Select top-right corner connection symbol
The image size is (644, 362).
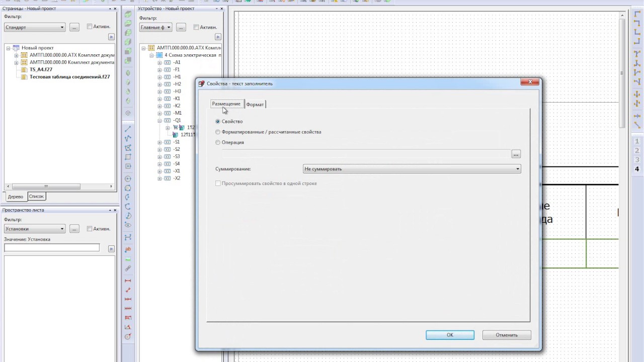click(x=637, y=23)
